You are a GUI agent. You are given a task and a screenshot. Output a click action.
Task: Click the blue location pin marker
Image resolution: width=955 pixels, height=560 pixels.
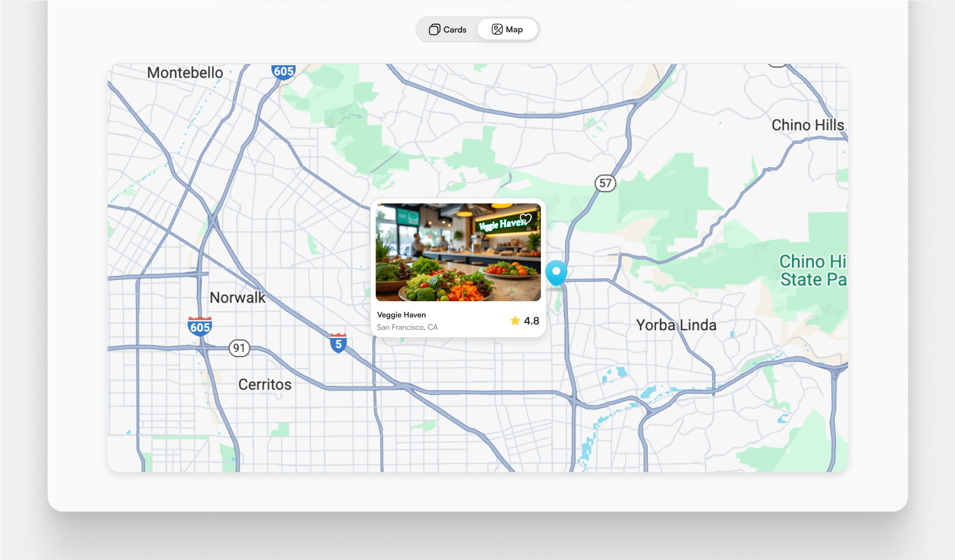[556, 273]
